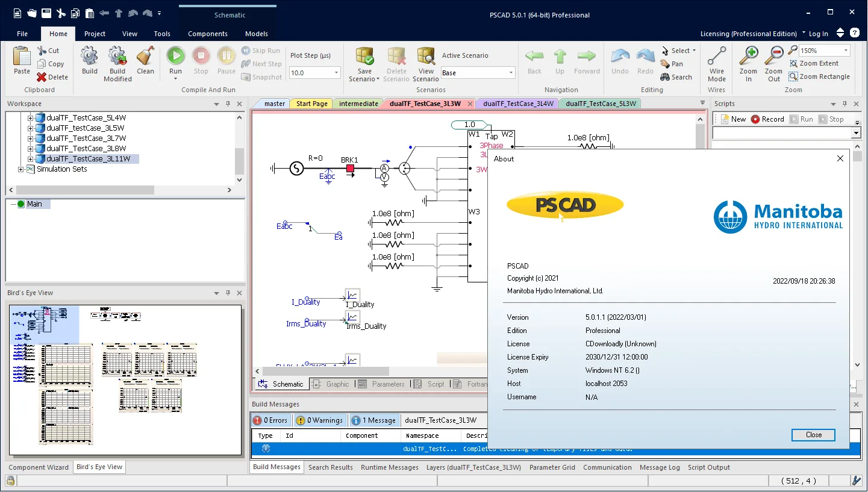Click the Redo icon
This screenshot has height=492, width=868.
click(645, 56)
